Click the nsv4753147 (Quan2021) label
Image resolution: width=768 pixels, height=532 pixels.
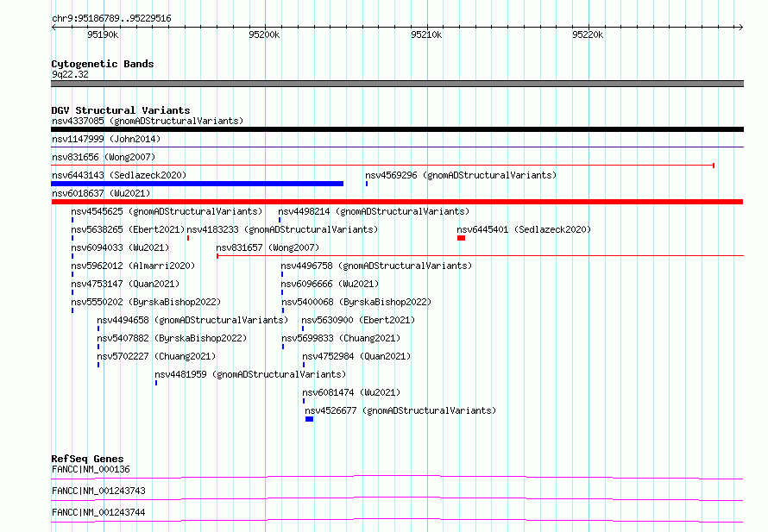(x=125, y=284)
